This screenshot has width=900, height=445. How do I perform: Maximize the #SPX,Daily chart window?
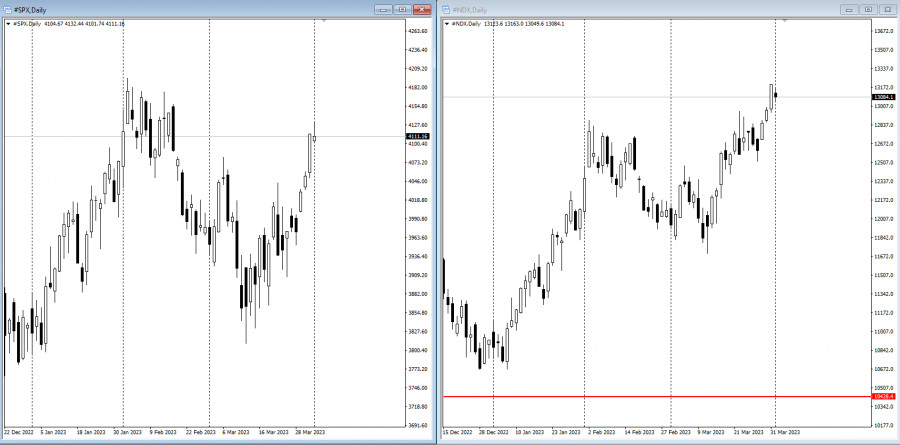[403, 9]
